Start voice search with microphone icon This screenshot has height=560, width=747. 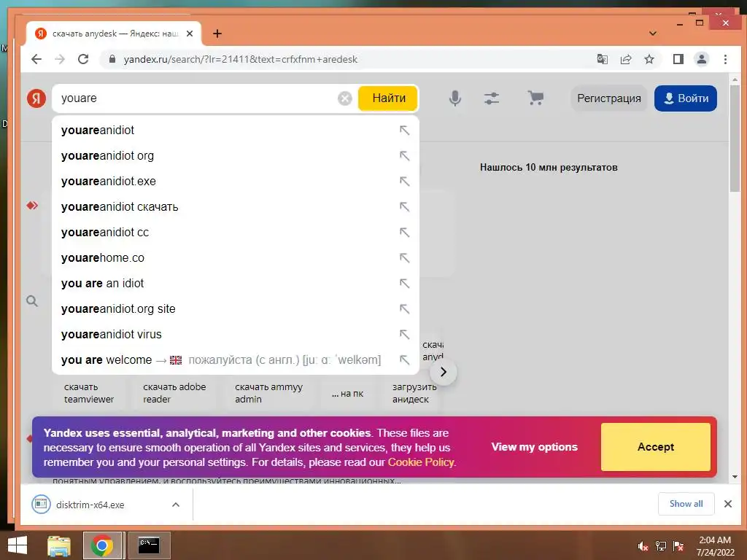[455, 98]
